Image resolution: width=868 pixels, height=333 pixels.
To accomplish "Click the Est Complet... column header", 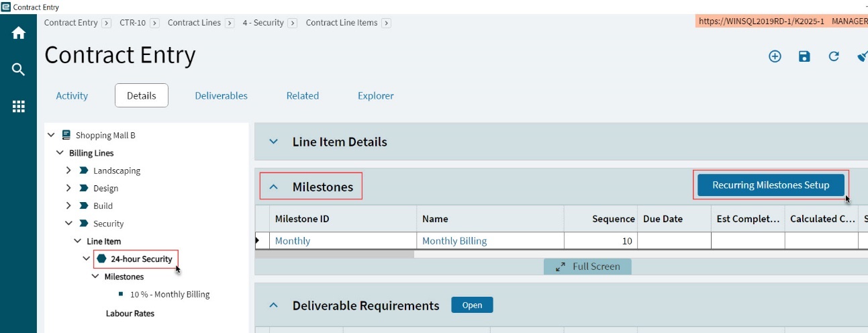I will click(748, 219).
